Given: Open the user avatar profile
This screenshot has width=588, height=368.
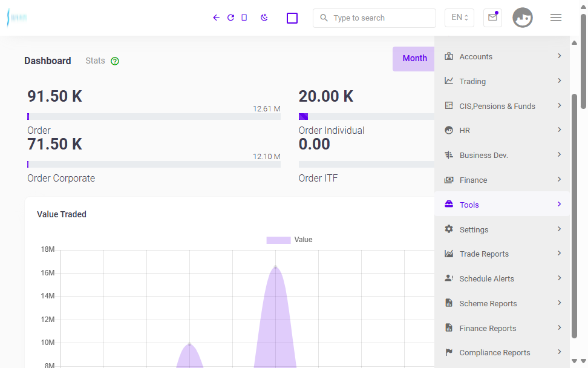Looking at the screenshot, I should pos(523,18).
